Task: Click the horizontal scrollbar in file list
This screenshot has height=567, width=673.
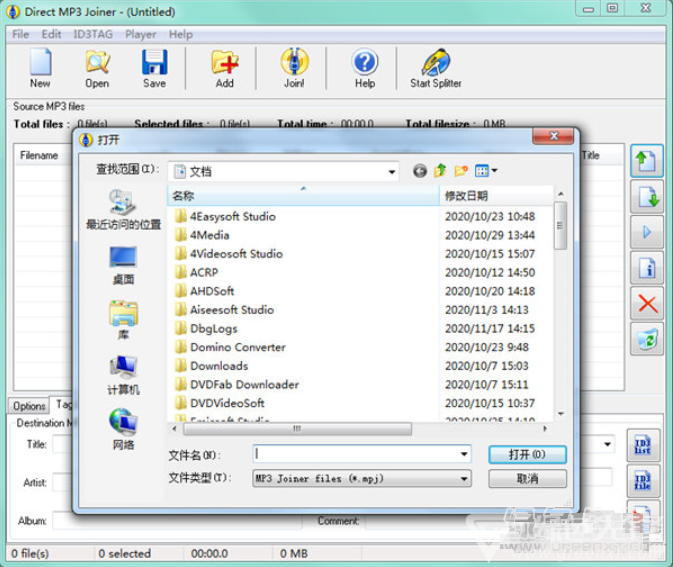Action: point(297,428)
